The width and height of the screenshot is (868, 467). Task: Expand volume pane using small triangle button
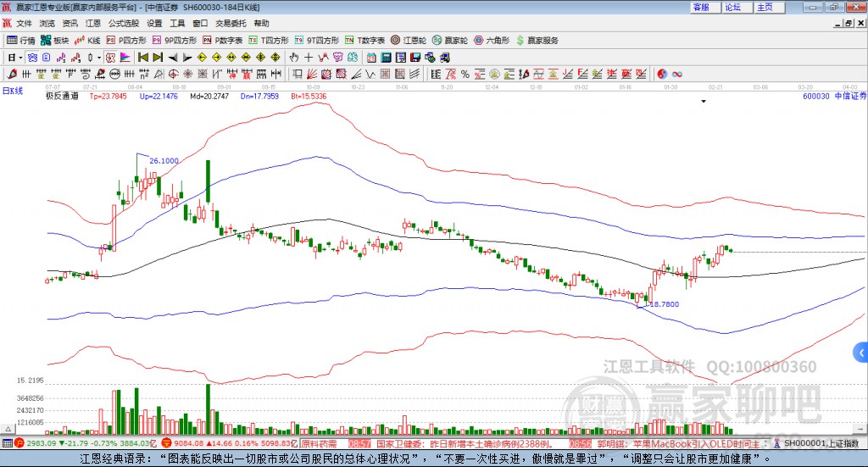coord(8,429)
